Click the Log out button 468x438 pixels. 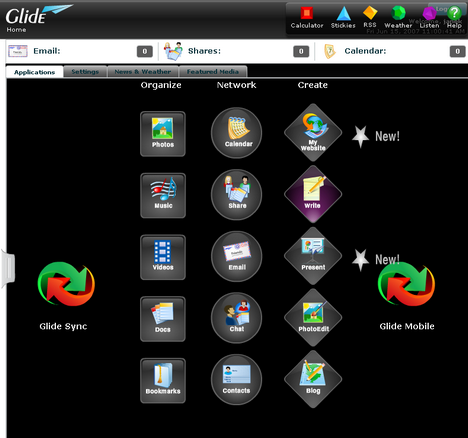tap(447, 9)
